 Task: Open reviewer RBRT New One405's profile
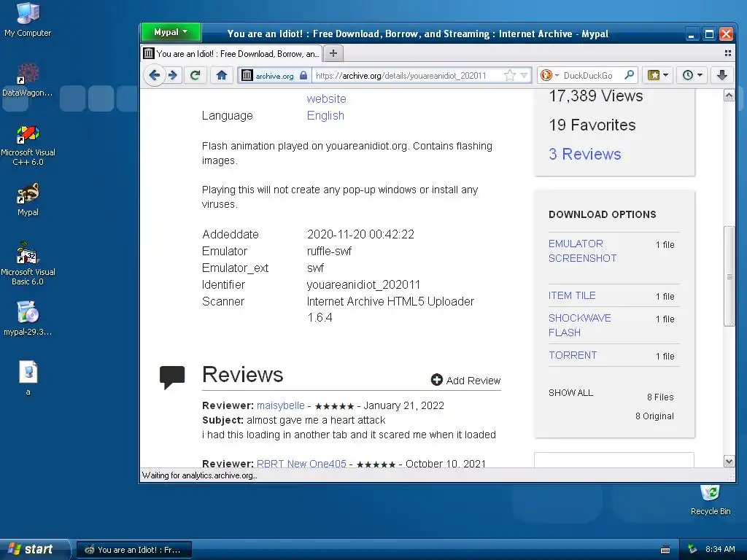click(301, 463)
